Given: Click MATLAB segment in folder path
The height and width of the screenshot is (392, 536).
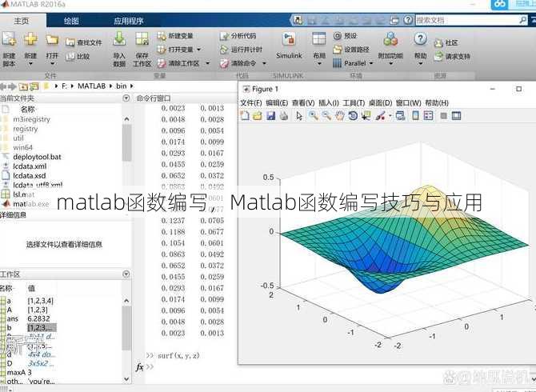Looking at the screenshot, I should [x=91, y=86].
